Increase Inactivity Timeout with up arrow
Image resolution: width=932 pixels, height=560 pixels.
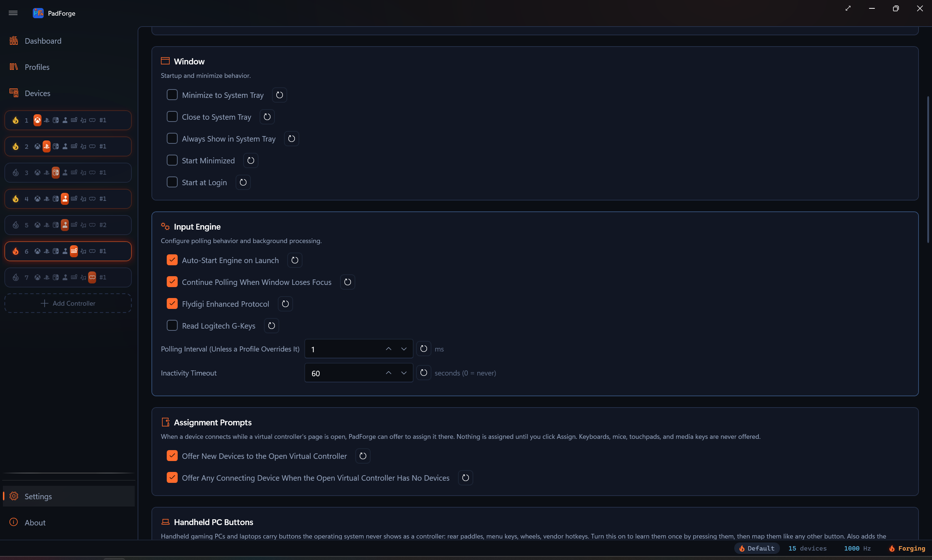[x=388, y=373]
